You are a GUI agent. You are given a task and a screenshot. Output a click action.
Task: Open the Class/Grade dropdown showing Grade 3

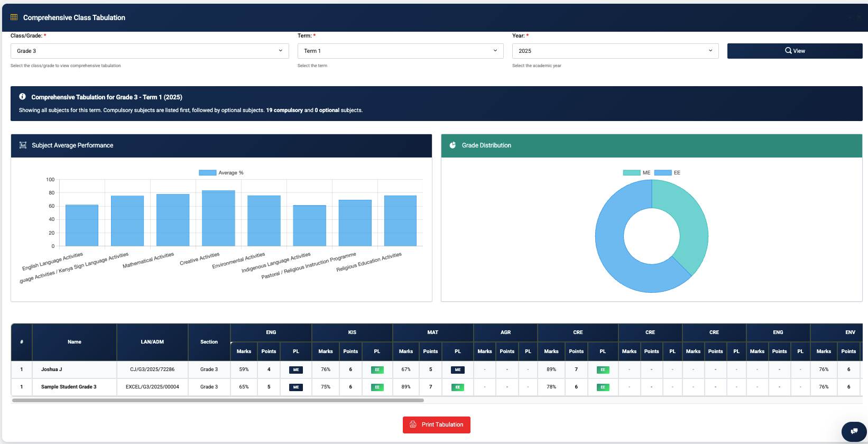tap(150, 51)
